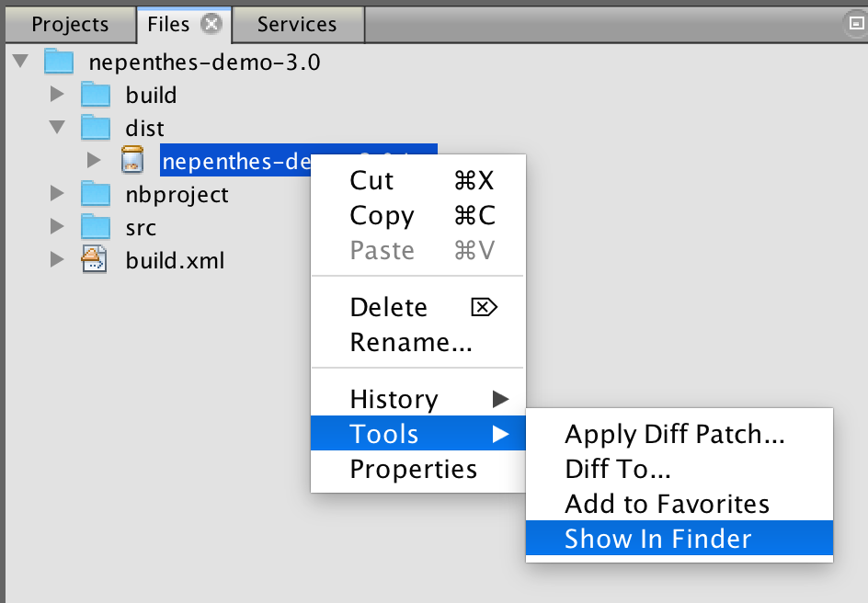
Task: Collapse the dist folder node
Action: (x=57, y=127)
